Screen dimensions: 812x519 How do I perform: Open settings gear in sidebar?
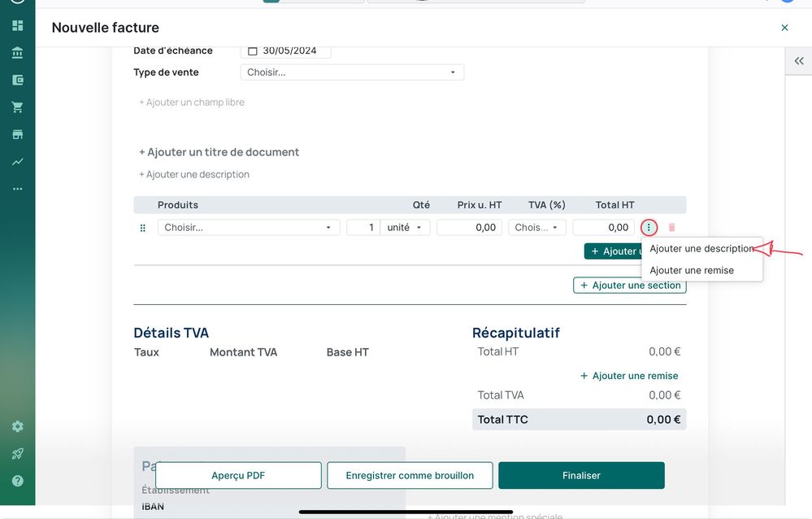click(17, 426)
